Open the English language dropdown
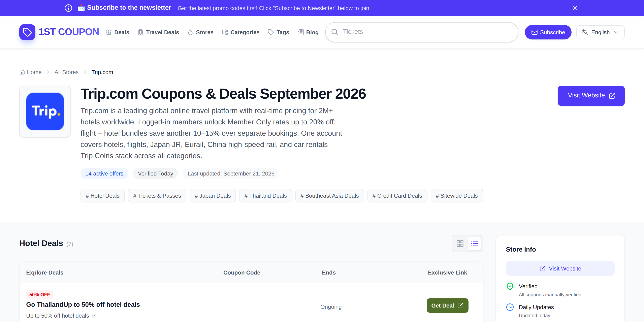 click(600, 32)
